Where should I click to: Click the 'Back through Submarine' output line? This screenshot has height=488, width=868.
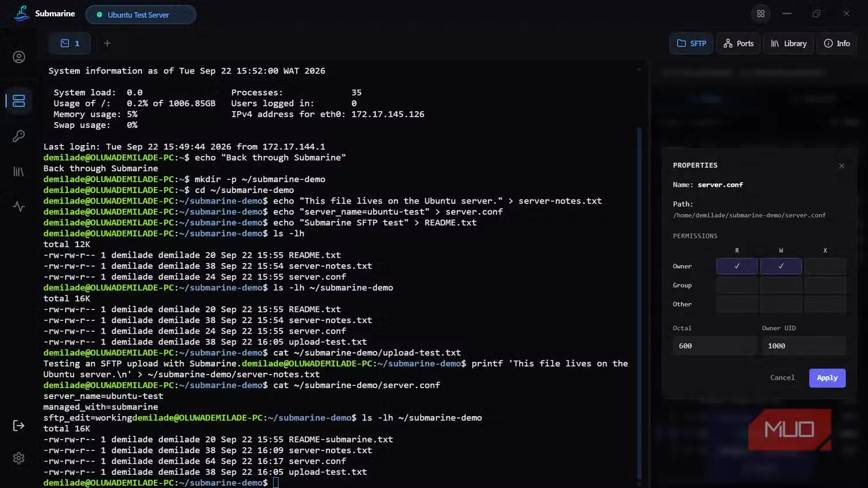click(101, 168)
